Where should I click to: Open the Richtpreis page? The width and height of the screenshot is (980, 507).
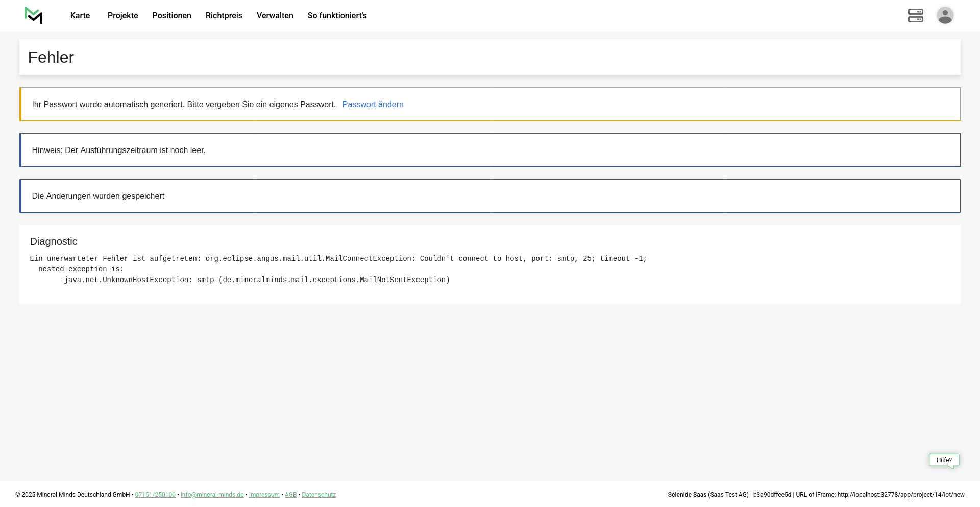[224, 16]
